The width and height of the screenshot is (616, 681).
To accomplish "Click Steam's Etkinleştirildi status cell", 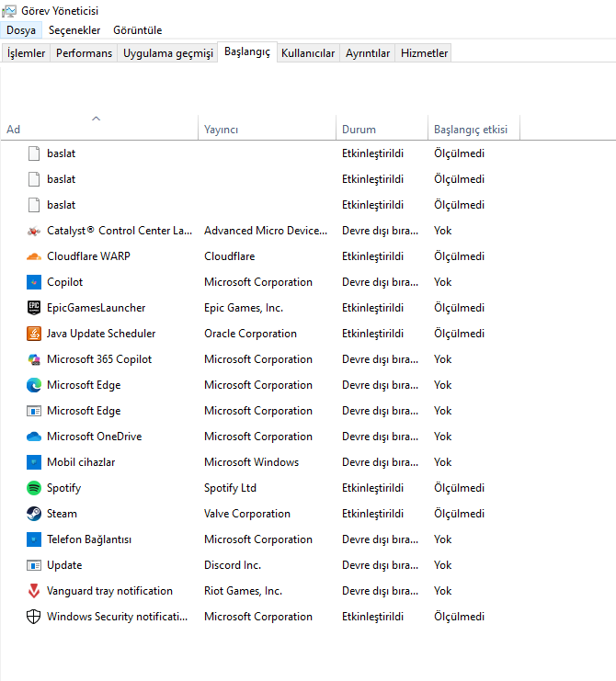I will coord(372,514).
